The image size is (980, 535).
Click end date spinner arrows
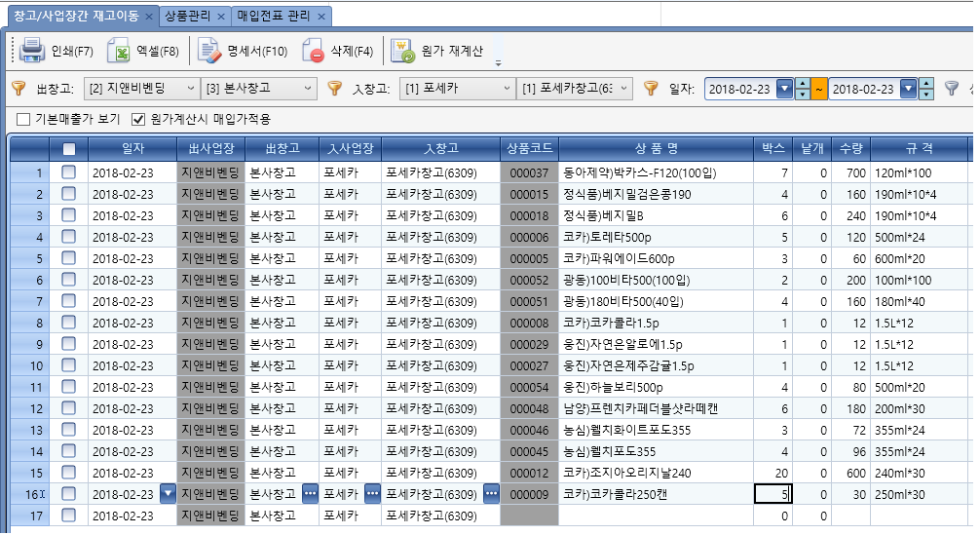click(926, 89)
